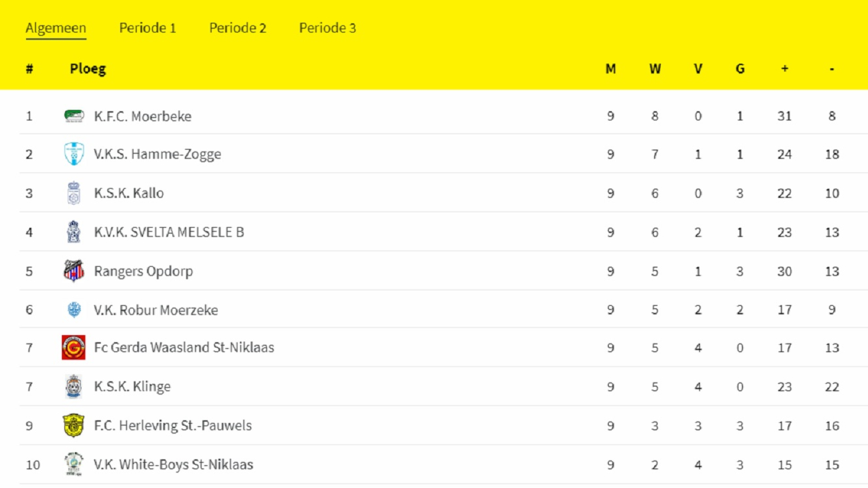Open the Periode 2 standings tab

coord(238,28)
